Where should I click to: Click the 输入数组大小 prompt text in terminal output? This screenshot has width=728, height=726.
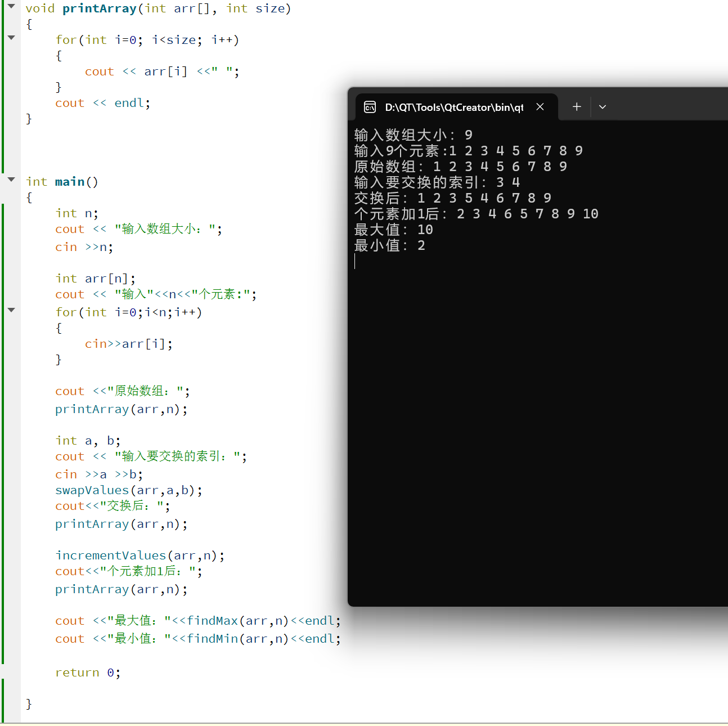point(399,135)
